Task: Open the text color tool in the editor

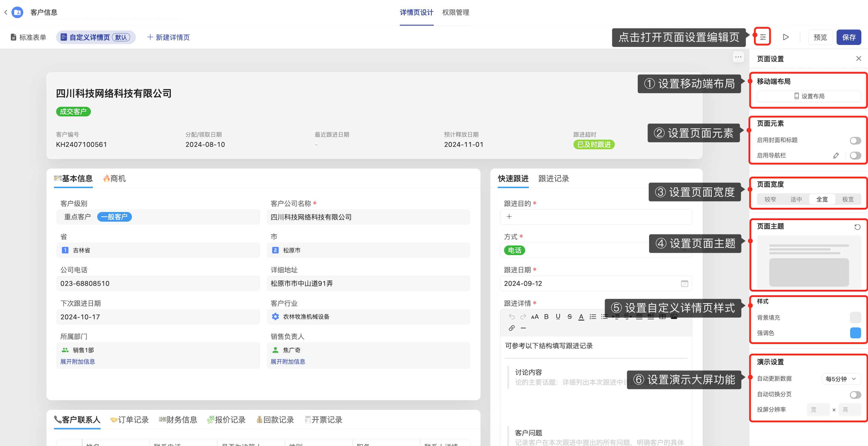Action: pos(581,317)
